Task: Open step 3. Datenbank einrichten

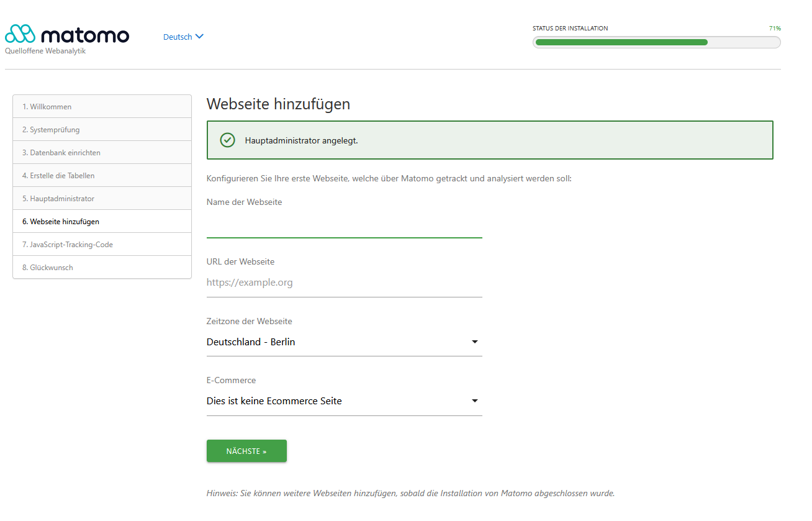Action: click(x=102, y=153)
